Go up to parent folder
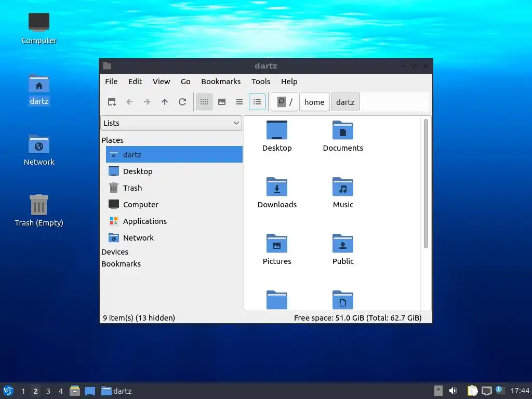Image resolution: width=532 pixels, height=399 pixels. point(165,102)
